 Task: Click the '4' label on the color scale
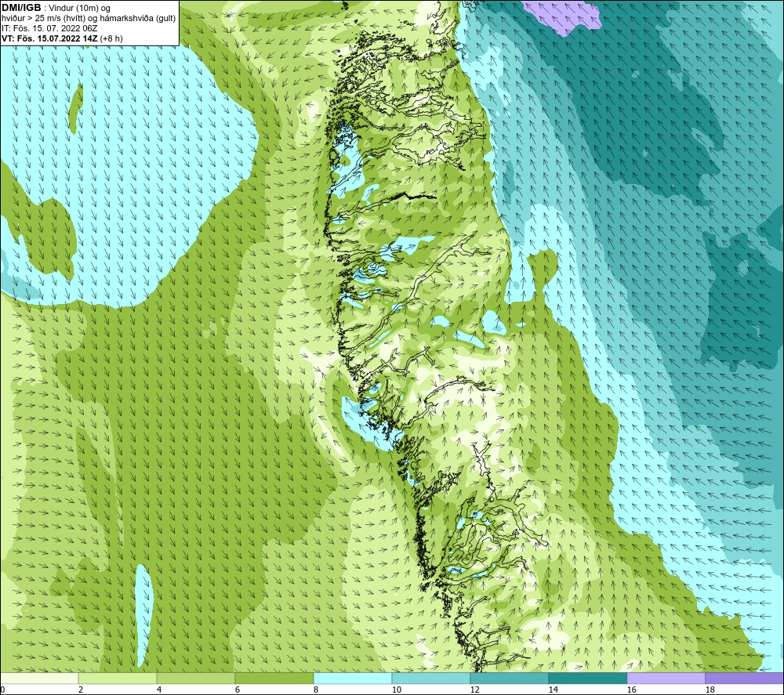tap(159, 690)
